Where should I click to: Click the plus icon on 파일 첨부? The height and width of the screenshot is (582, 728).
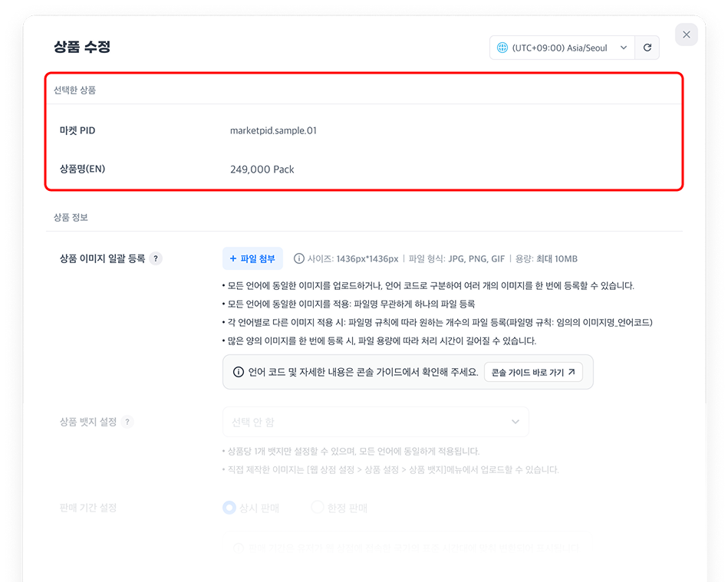tap(233, 259)
